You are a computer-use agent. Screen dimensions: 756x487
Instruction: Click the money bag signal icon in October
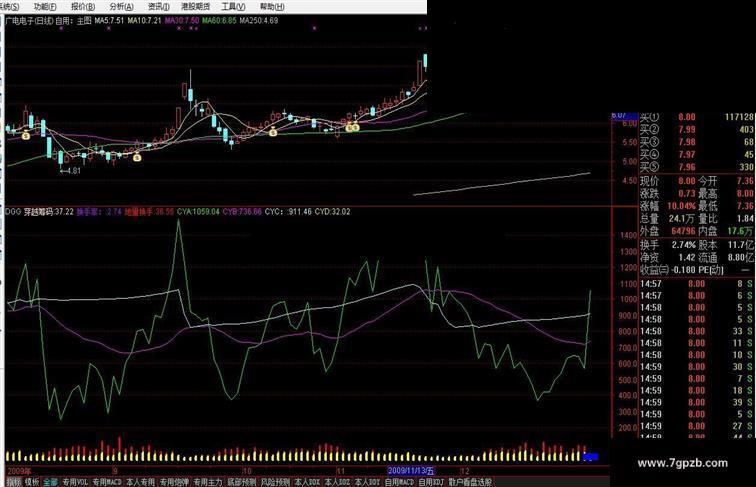coord(273,132)
